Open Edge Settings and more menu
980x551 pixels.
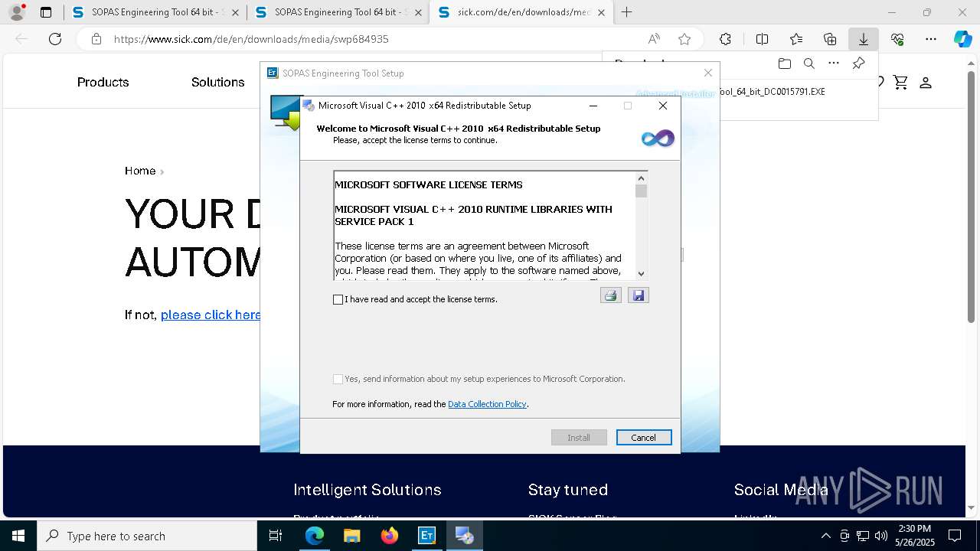[x=931, y=39]
